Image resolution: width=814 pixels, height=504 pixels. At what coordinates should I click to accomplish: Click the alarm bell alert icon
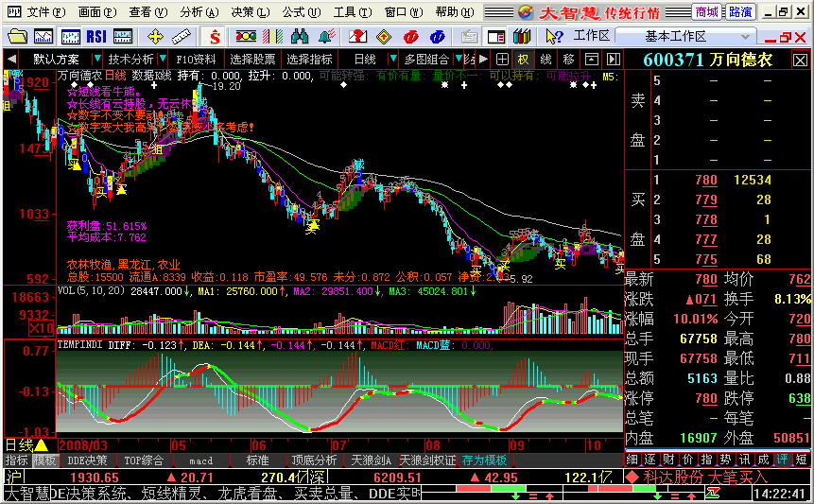[x=326, y=36]
